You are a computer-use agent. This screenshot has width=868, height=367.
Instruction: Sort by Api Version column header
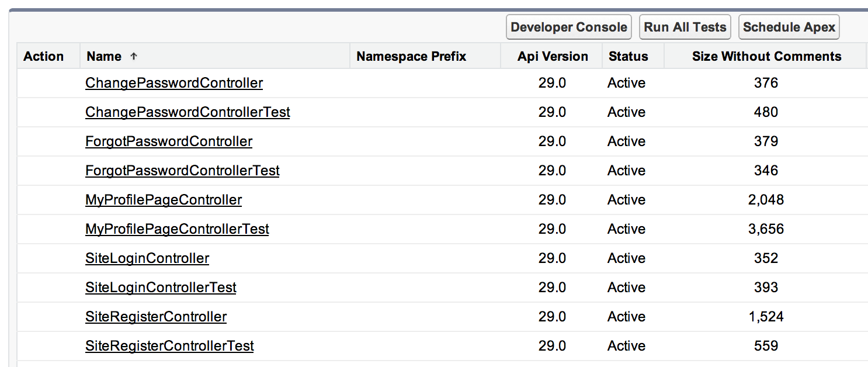[x=553, y=57]
